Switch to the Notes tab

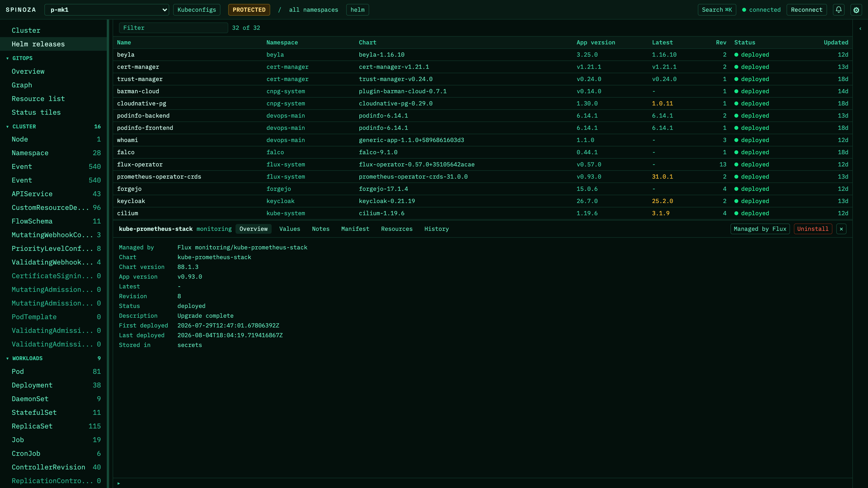pos(321,229)
